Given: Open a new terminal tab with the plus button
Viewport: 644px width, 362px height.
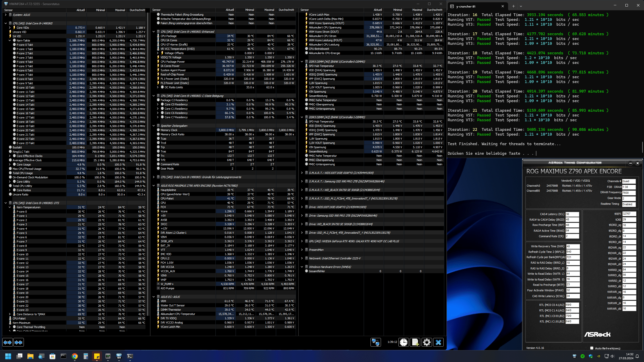Looking at the screenshot, I should coord(513,6).
